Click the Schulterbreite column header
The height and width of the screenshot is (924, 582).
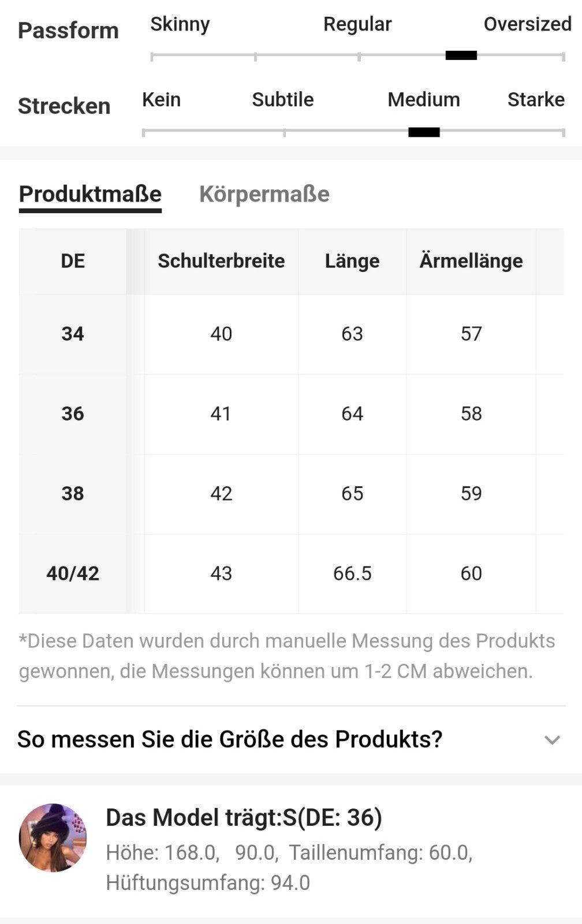click(x=221, y=261)
